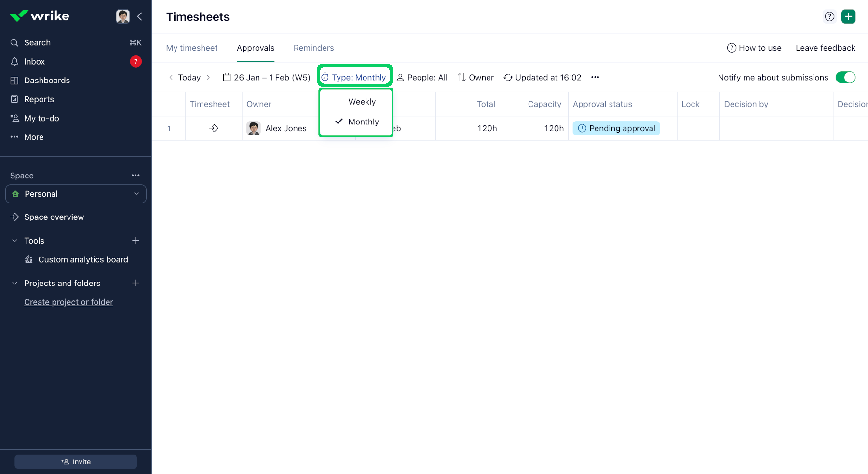Add a new tool with the plus icon
Screen dimensions: 868x474
coord(136,240)
